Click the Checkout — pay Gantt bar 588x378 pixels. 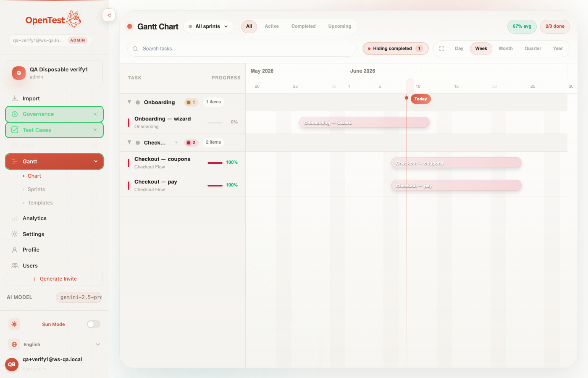point(456,186)
